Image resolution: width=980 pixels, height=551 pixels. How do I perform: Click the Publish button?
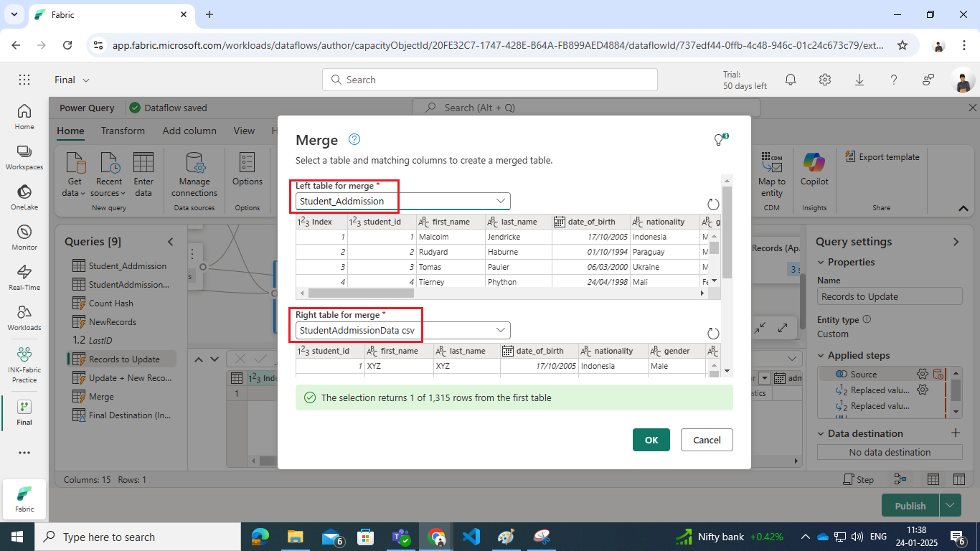[910, 505]
